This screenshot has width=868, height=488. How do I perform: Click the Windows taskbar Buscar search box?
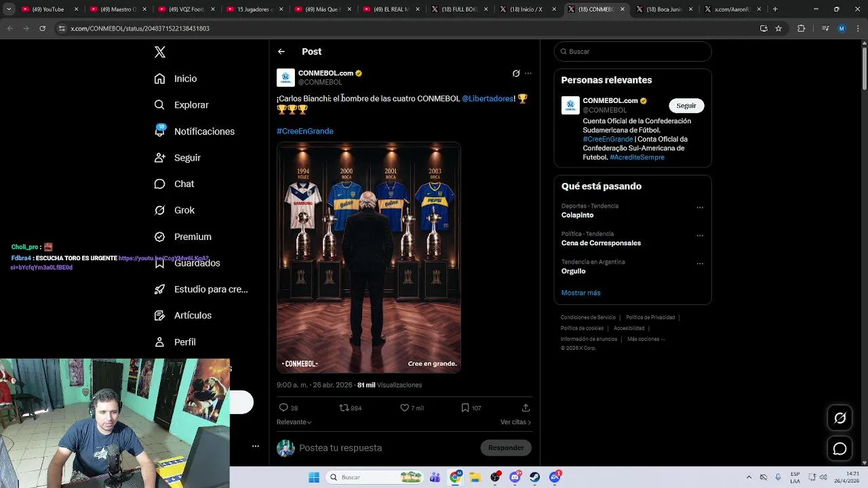[376, 477]
